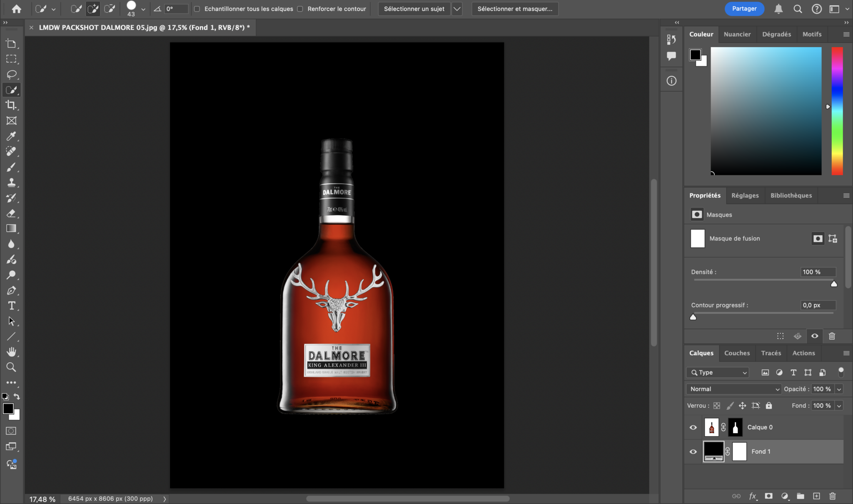The width and height of the screenshot is (853, 504).
Task: Open the Type layer filter dropdown
Action: tap(718, 372)
